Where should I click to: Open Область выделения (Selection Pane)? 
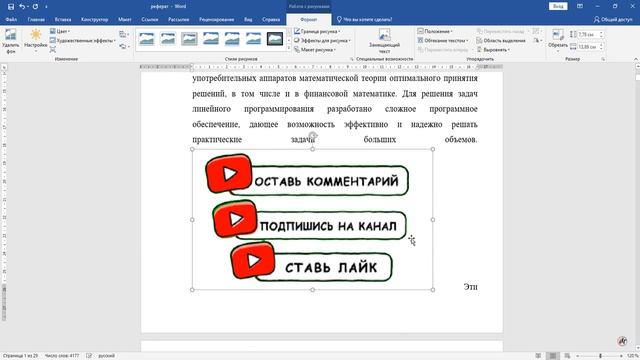[x=501, y=40]
